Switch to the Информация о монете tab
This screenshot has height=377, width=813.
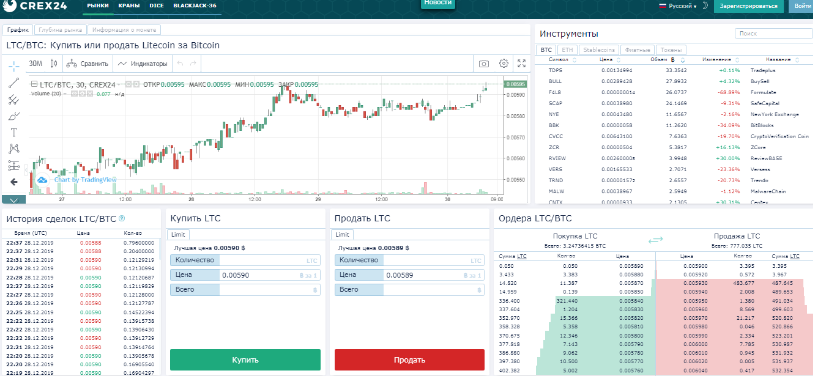(124, 30)
